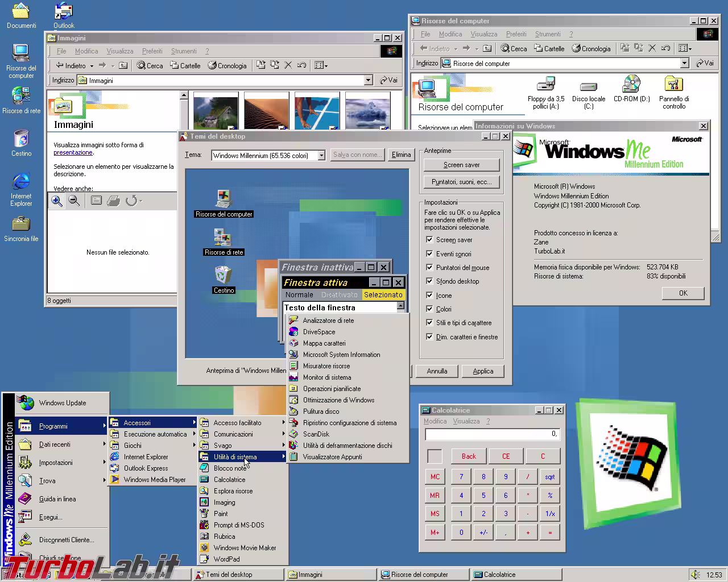Open Paint from the Accessori menu

click(243, 514)
